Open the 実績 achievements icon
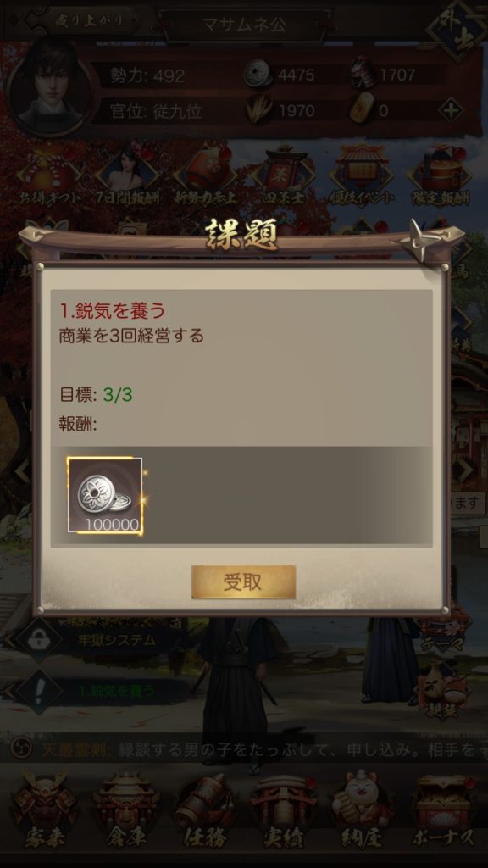 pyautogui.click(x=284, y=808)
